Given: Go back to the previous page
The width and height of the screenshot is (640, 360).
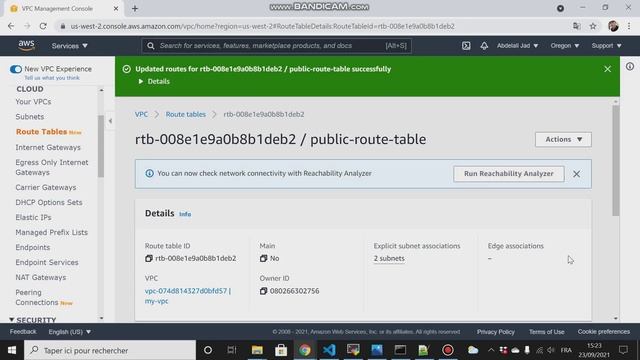Looking at the screenshot, I should click(x=11, y=26).
